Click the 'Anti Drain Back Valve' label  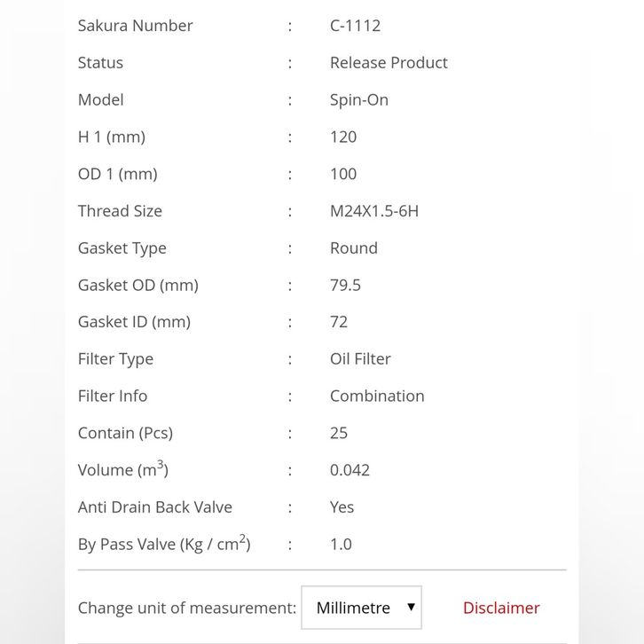(155, 507)
